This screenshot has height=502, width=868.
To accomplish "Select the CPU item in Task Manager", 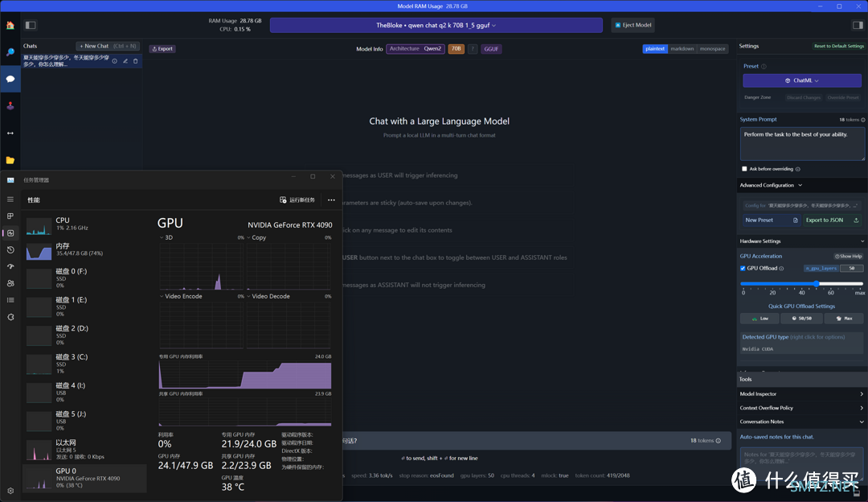I will (x=84, y=224).
